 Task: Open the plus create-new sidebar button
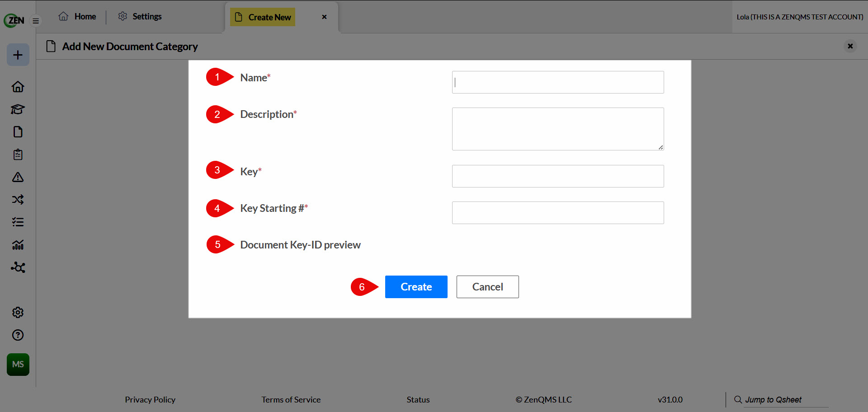click(18, 55)
